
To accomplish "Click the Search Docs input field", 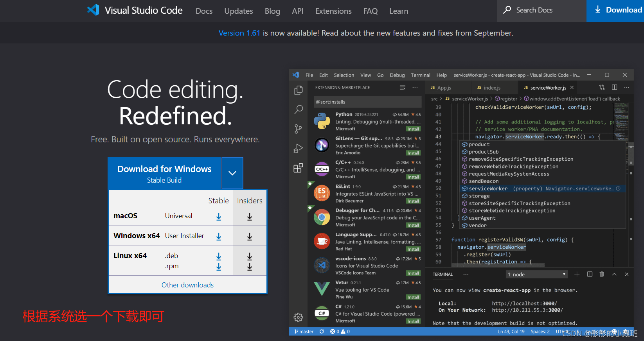I will point(541,11).
